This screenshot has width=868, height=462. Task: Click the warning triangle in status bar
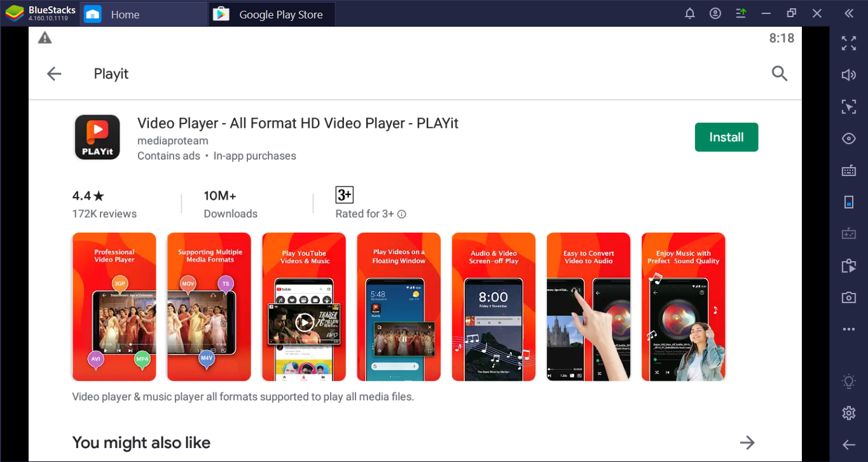[x=45, y=38]
